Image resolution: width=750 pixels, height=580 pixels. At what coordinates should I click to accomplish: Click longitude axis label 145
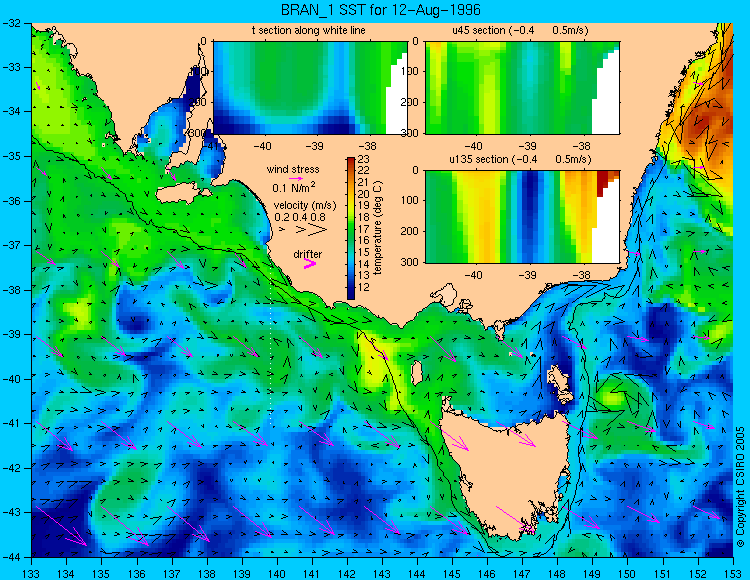click(x=452, y=573)
